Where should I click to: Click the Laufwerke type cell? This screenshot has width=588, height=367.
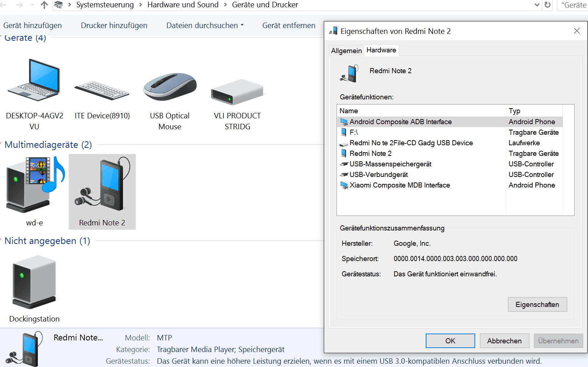(524, 143)
